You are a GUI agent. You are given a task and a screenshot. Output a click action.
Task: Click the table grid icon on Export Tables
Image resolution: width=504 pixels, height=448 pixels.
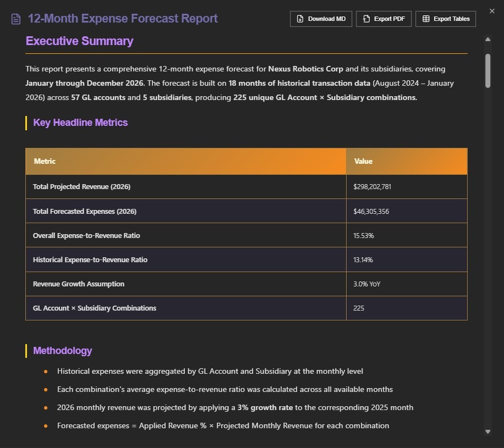pos(426,18)
